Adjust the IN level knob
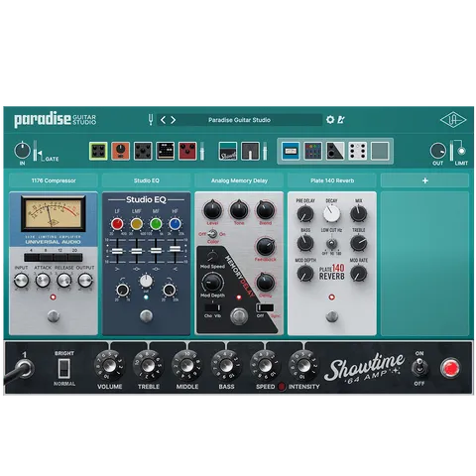 tap(22, 151)
